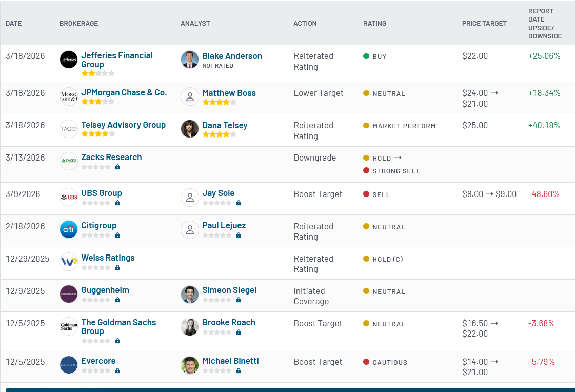Click lock icon beside Simeon Siegel's stars
575x392 pixels.
pos(239,300)
